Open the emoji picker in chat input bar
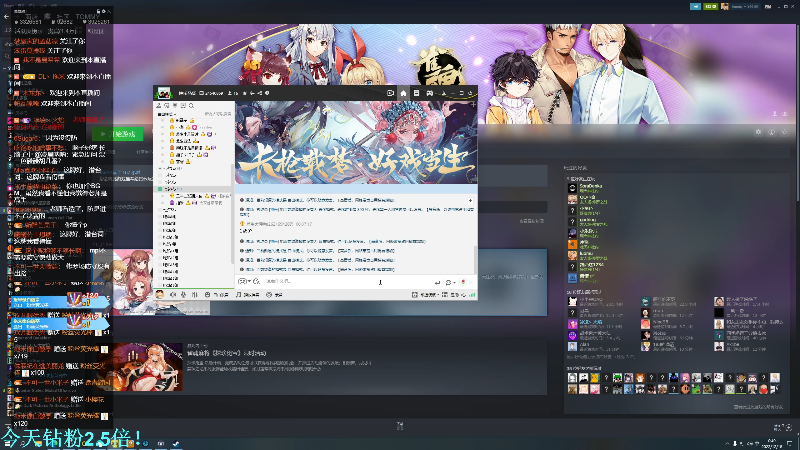 pyautogui.click(x=243, y=281)
